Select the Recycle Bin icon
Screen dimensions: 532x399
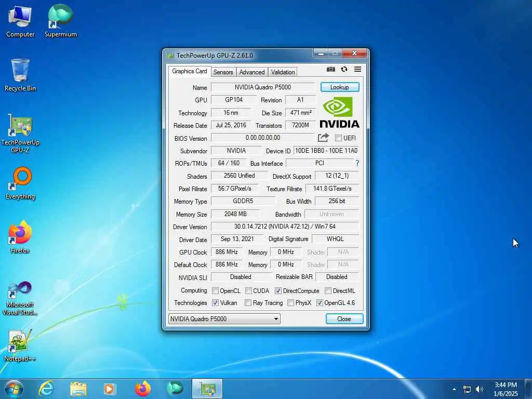[20, 75]
